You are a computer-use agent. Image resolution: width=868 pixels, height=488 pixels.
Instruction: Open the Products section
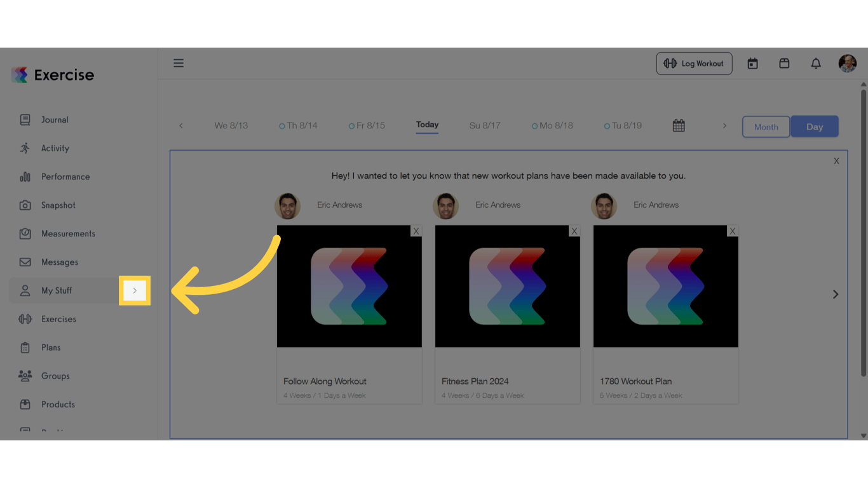coord(58,404)
